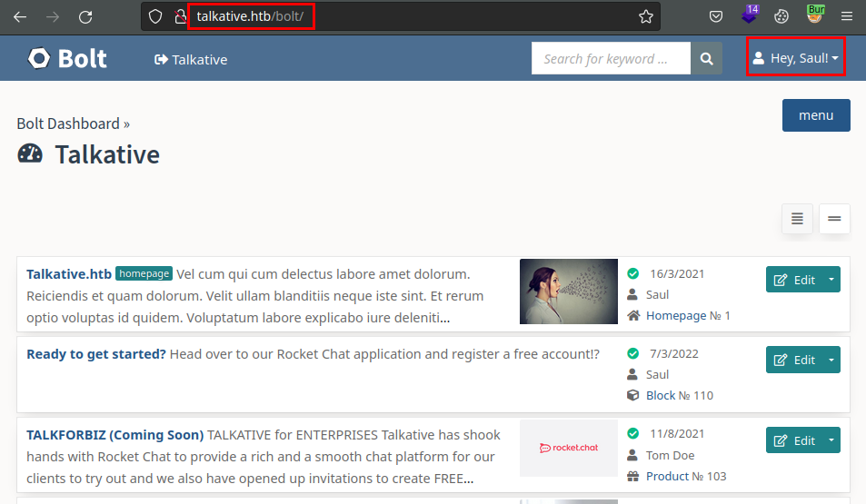The height and width of the screenshot is (504, 866).
Task: Open the cookie extension icon
Action: coord(781,16)
